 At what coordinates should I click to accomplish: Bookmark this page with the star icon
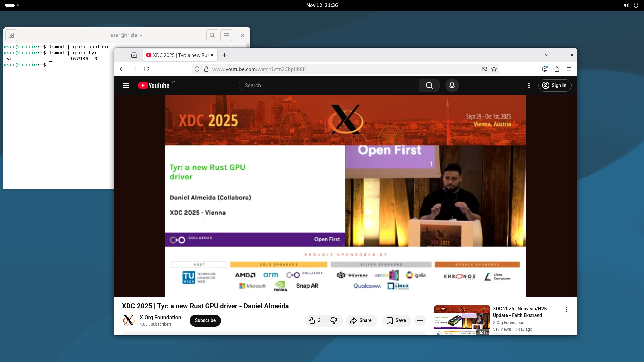coord(494,69)
